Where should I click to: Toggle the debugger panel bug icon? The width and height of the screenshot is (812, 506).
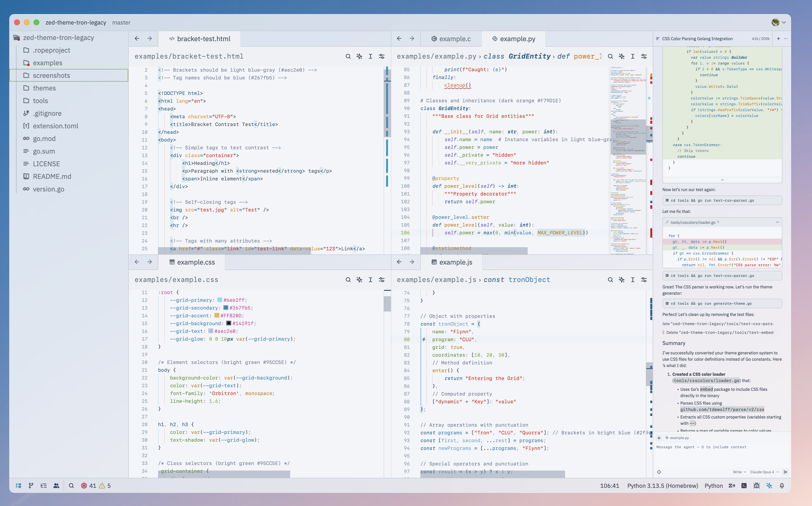coord(756,486)
